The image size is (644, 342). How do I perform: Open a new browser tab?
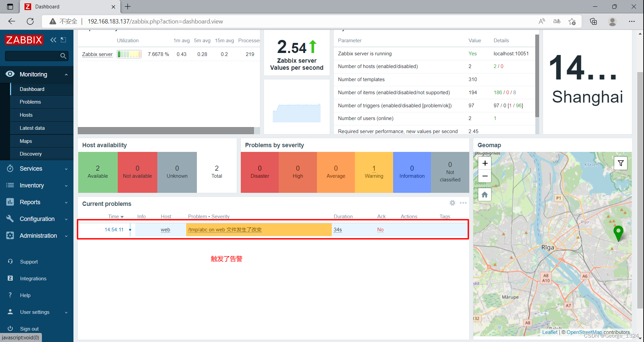pyautogui.click(x=128, y=6)
